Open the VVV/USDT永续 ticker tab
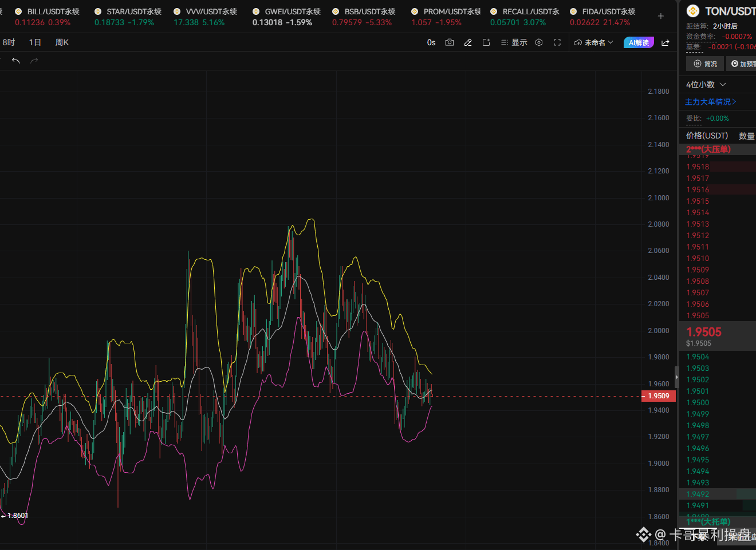This screenshot has width=756, height=550. (x=206, y=17)
